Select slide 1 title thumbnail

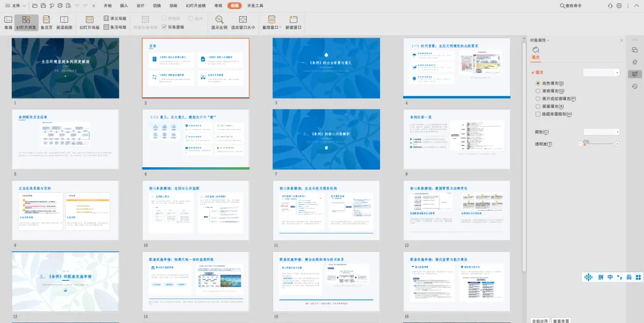click(x=66, y=68)
